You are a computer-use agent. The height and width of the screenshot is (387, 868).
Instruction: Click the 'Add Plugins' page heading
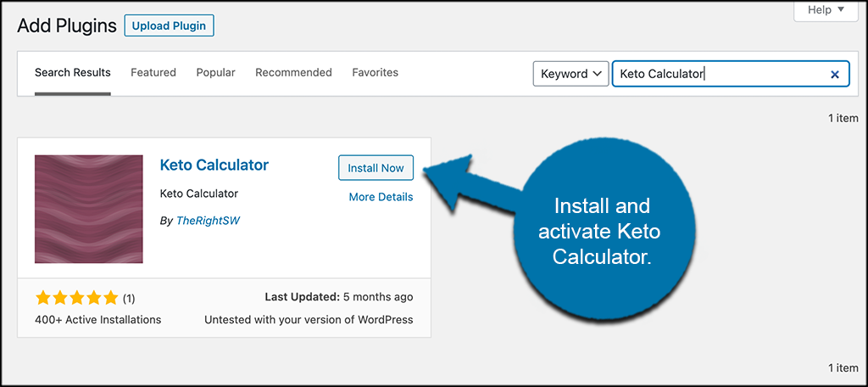[67, 25]
